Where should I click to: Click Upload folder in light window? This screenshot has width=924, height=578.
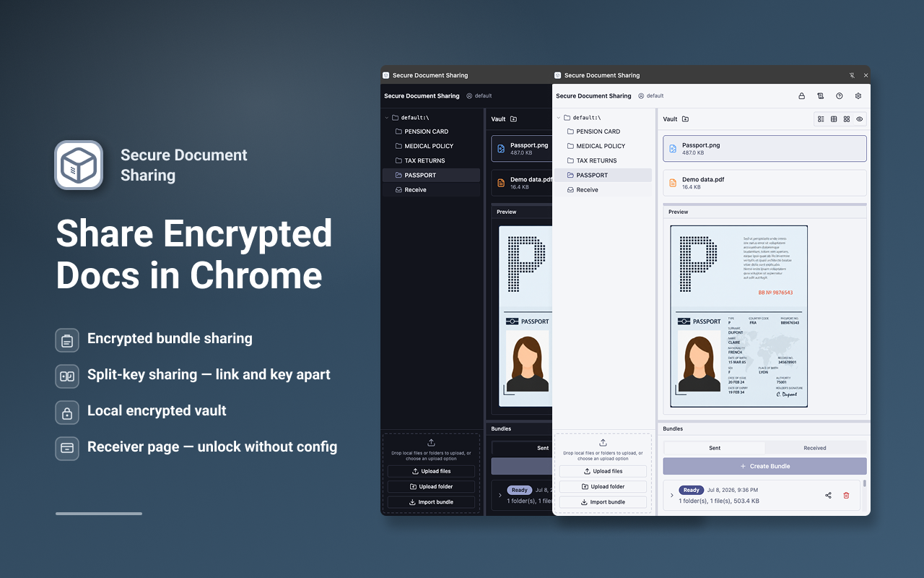(603, 486)
